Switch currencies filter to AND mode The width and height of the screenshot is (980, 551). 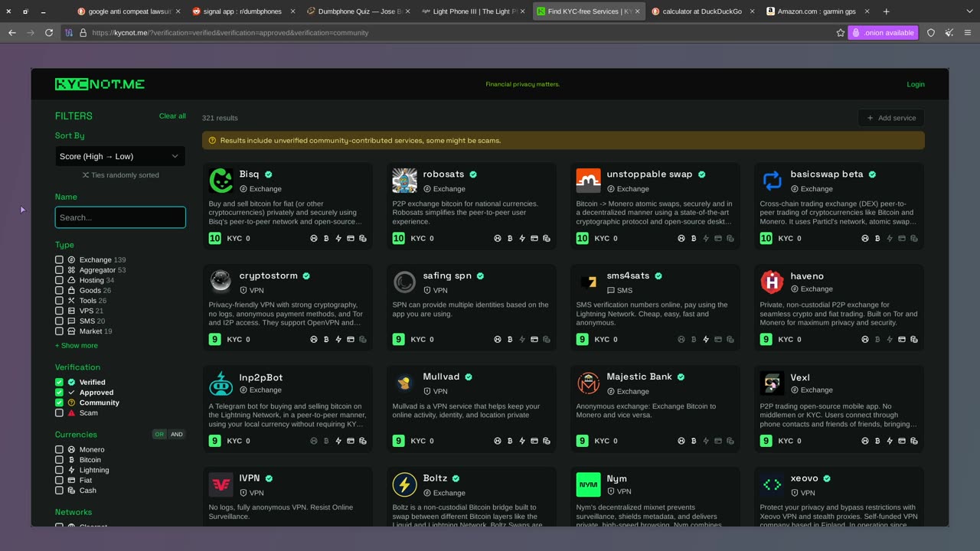[x=177, y=434]
